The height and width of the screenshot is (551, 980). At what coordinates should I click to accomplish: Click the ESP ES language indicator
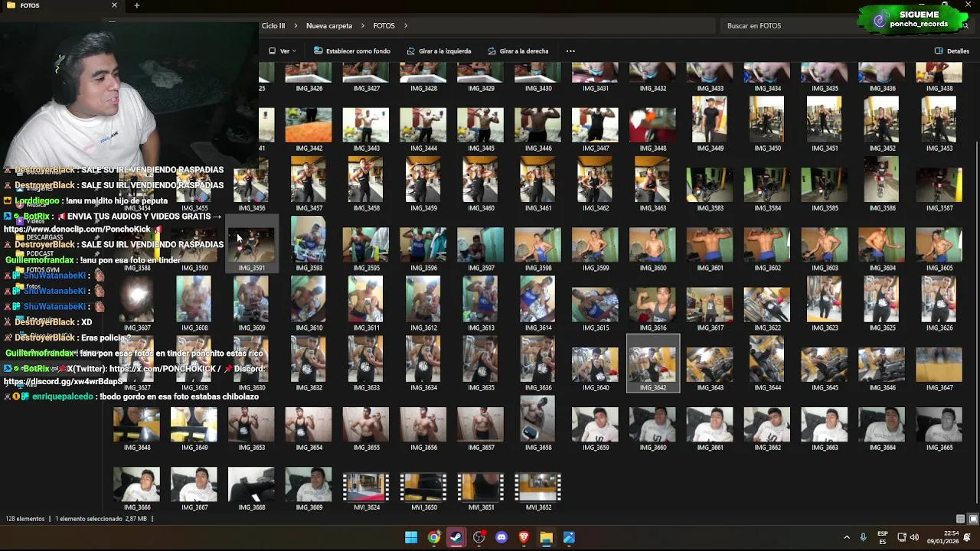883,537
